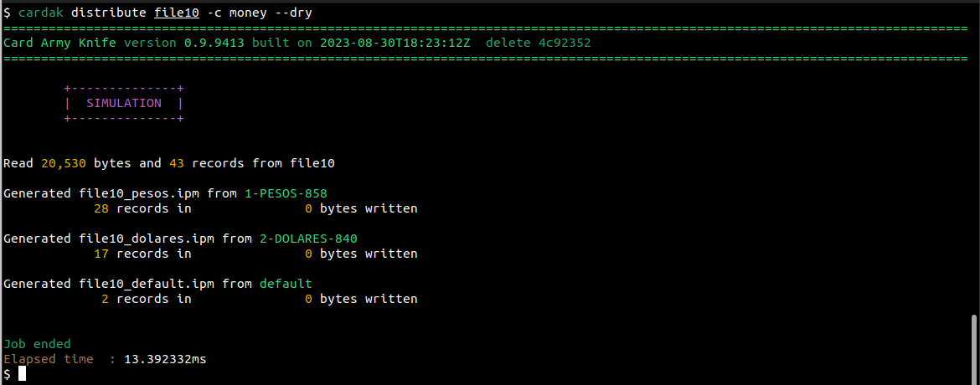Click the 17 records count

coord(101,254)
